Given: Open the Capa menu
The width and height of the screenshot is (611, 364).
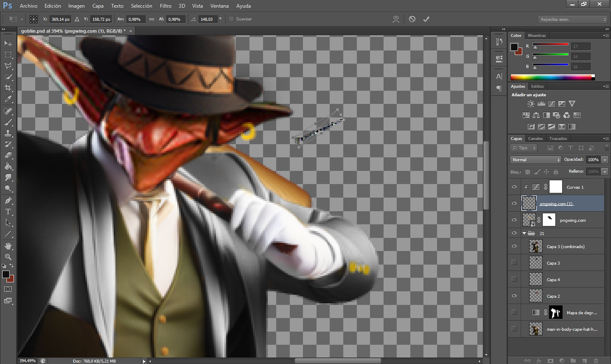Looking at the screenshot, I should point(98,6).
